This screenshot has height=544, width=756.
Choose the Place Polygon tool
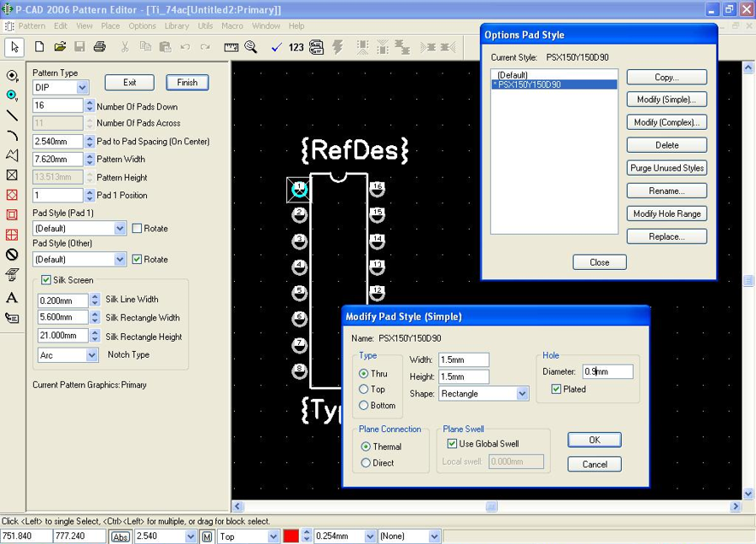pyautogui.click(x=12, y=155)
